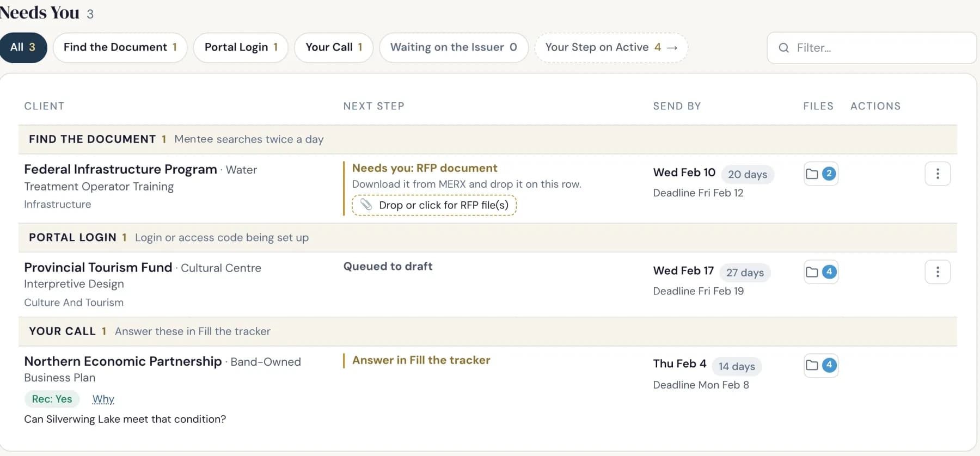Click the NEXT STEP column header

(x=373, y=106)
